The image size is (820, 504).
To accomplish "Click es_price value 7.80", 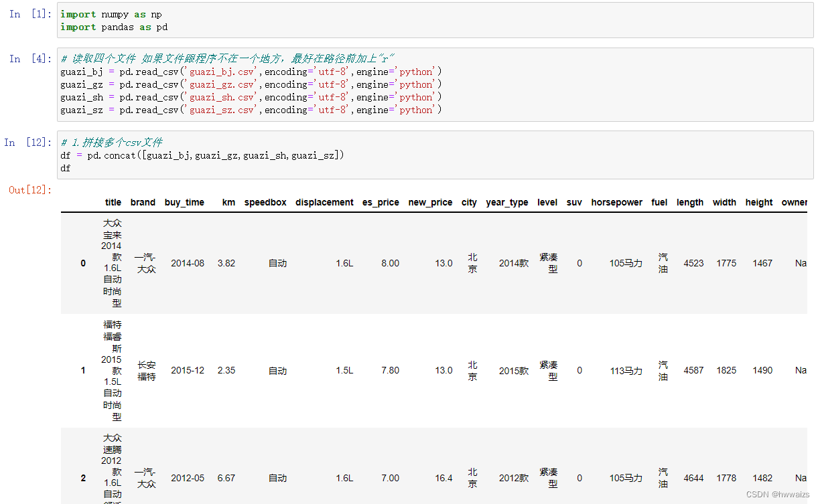I will click(x=391, y=370).
